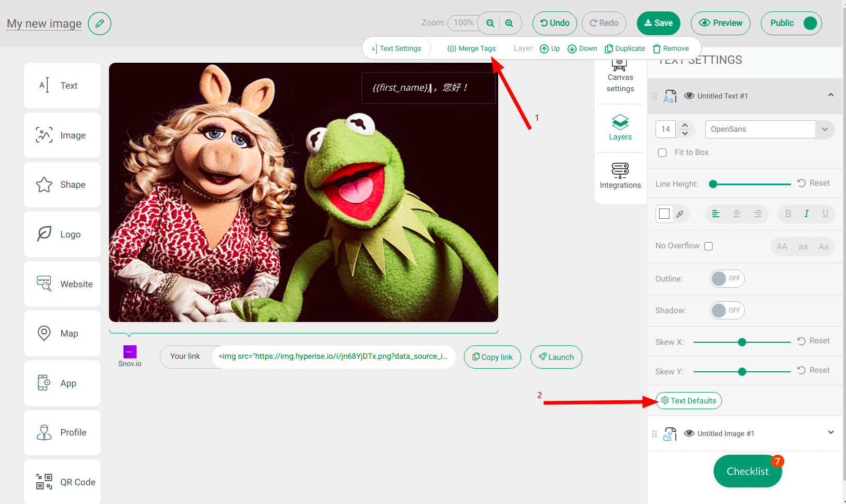Click the Redo button

tap(604, 23)
